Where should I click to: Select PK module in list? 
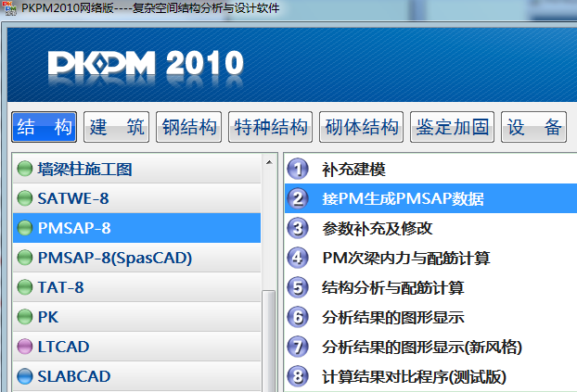point(137,317)
